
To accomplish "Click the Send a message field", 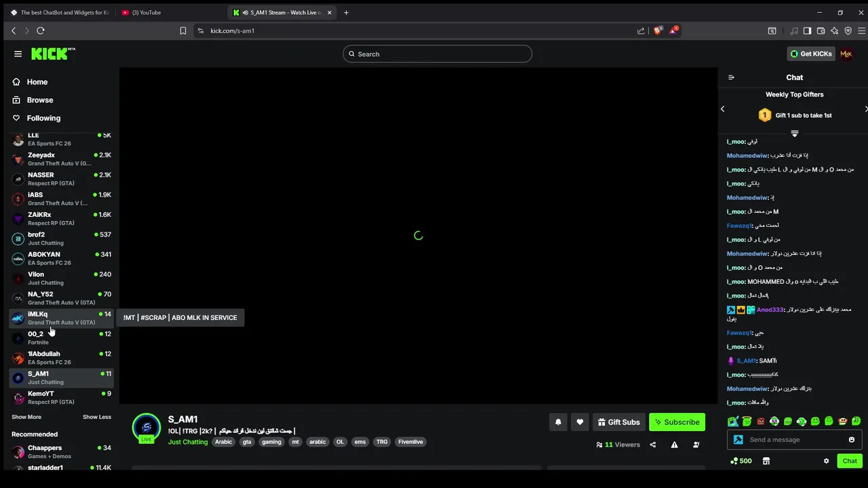I will pyautogui.click(x=795, y=440).
